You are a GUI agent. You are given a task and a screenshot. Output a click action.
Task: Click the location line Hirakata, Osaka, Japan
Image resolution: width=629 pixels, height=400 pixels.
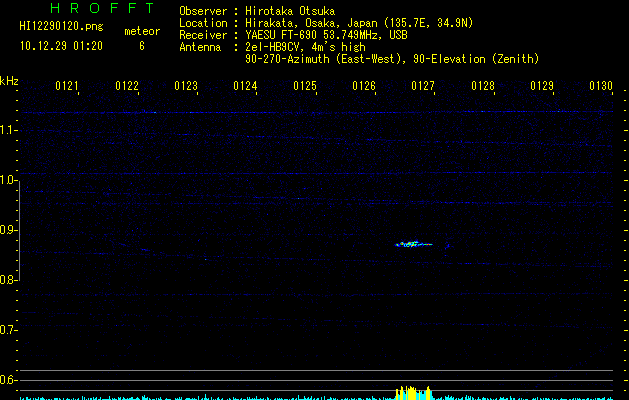pyautogui.click(x=359, y=23)
